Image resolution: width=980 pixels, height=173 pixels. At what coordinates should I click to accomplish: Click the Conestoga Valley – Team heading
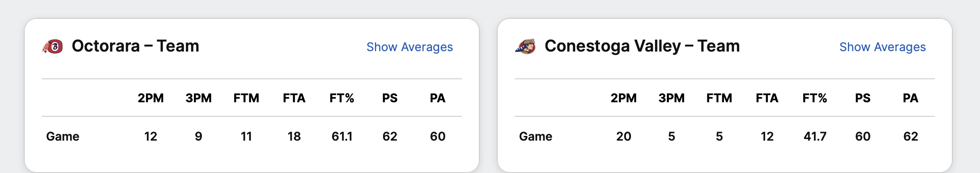642,46
